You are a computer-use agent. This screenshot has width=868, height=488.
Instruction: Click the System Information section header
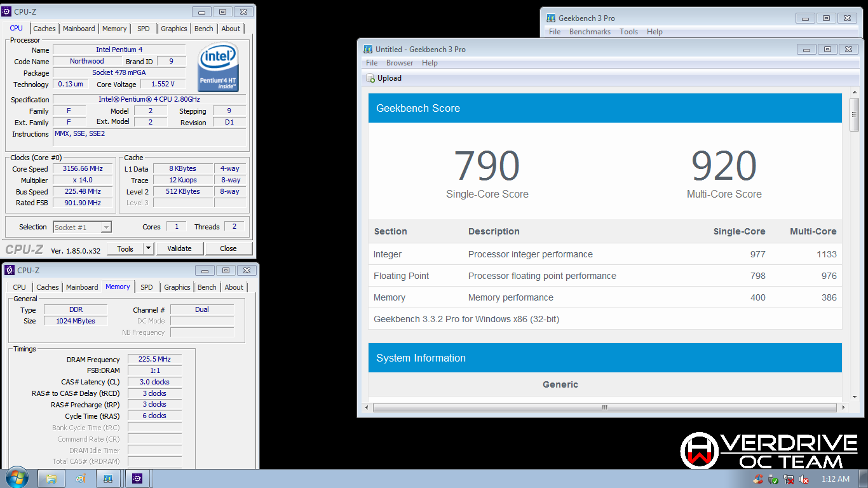click(605, 358)
